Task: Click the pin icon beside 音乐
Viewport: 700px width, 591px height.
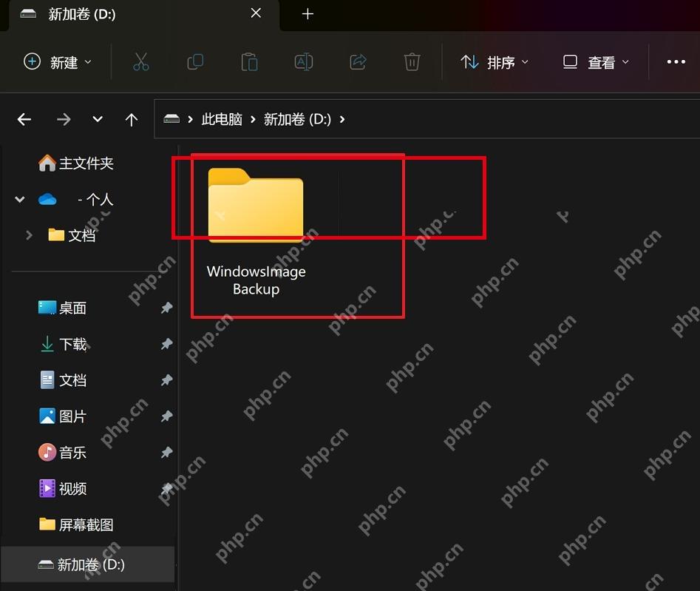Action: [166, 453]
